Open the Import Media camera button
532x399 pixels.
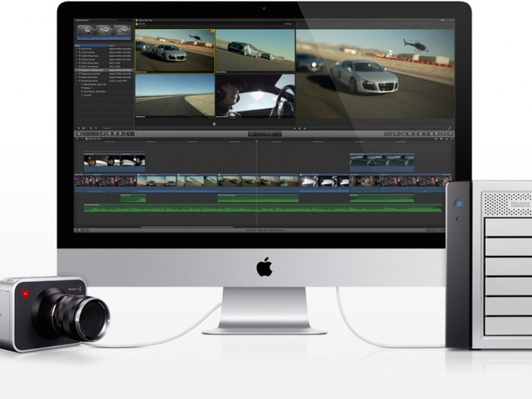pos(79,134)
